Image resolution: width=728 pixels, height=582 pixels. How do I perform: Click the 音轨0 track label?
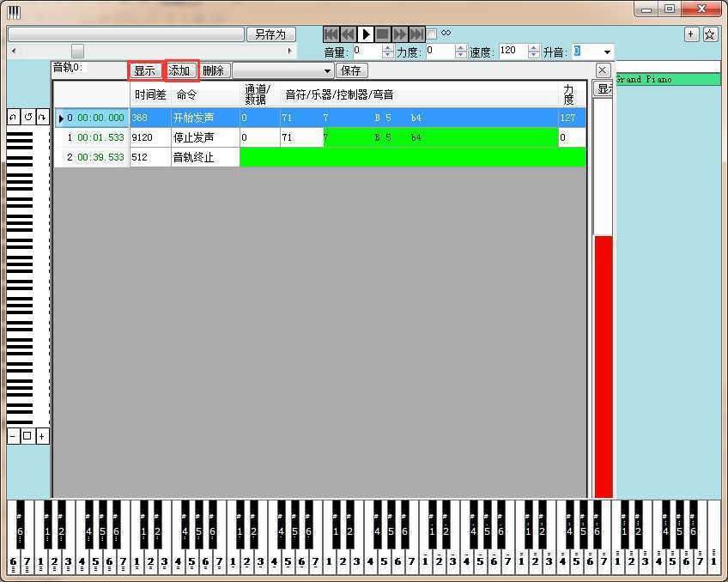[x=68, y=67]
